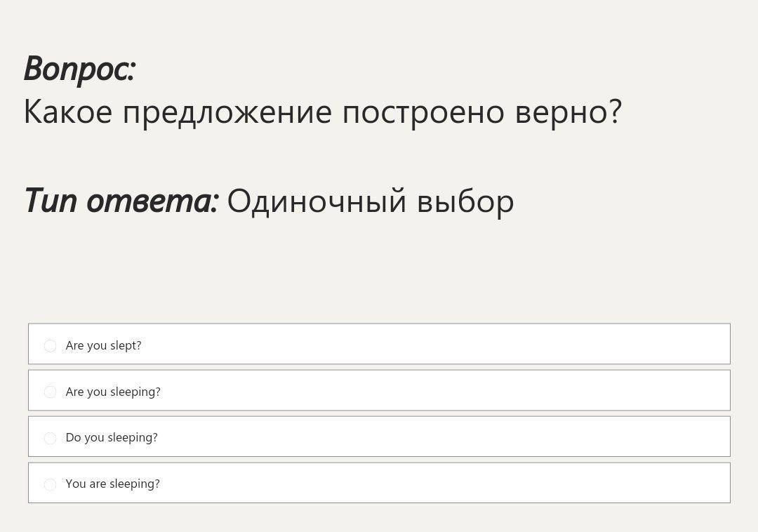Screen dimensions: 758x532
Task: Select radio button for "You are sleeping?"
Action: point(50,484)
